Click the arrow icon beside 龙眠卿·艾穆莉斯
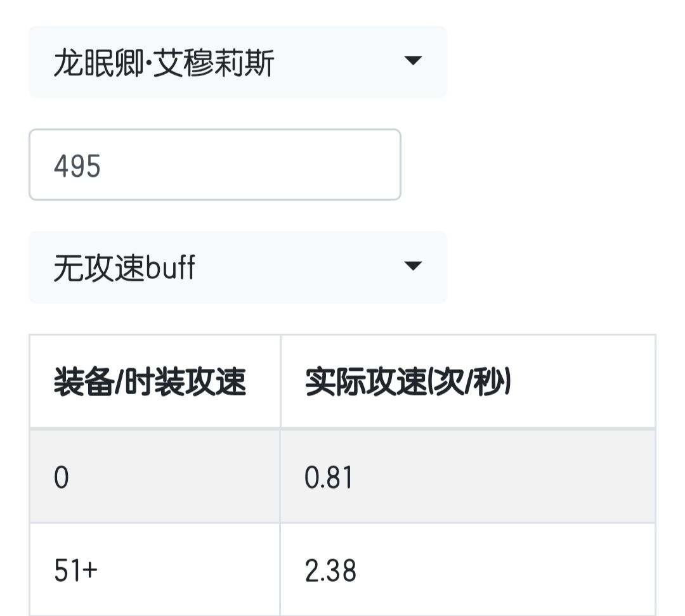 tap(413, 61)
